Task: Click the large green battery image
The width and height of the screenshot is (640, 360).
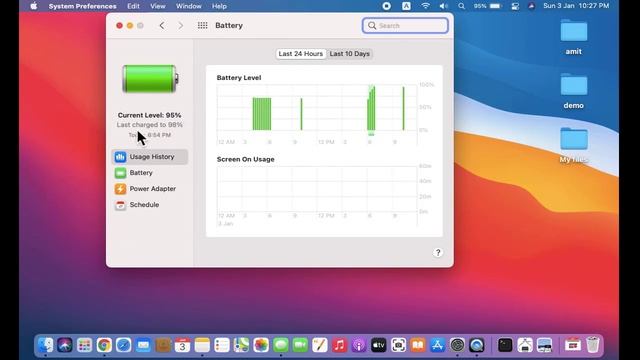Action: coord(150,79)
